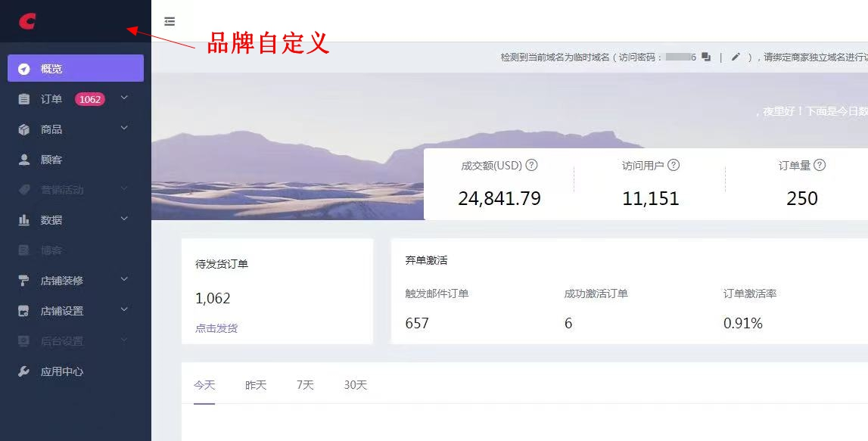Select the 概览 compass icon in sidebar

23,69
